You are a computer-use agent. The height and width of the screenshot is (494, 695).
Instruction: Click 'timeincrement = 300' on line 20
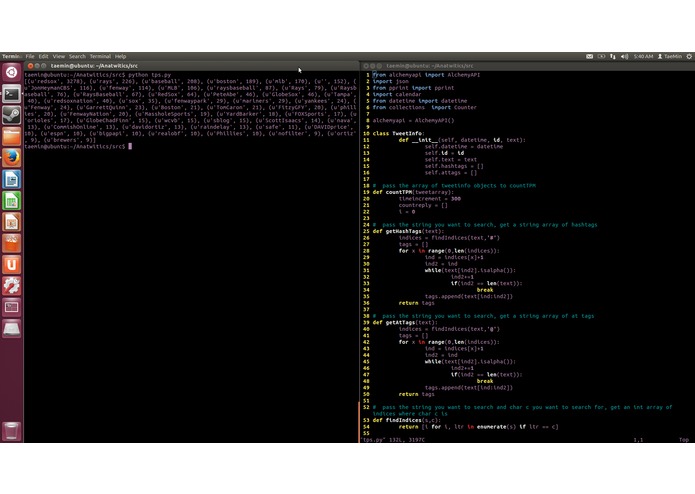pos(430,198)
